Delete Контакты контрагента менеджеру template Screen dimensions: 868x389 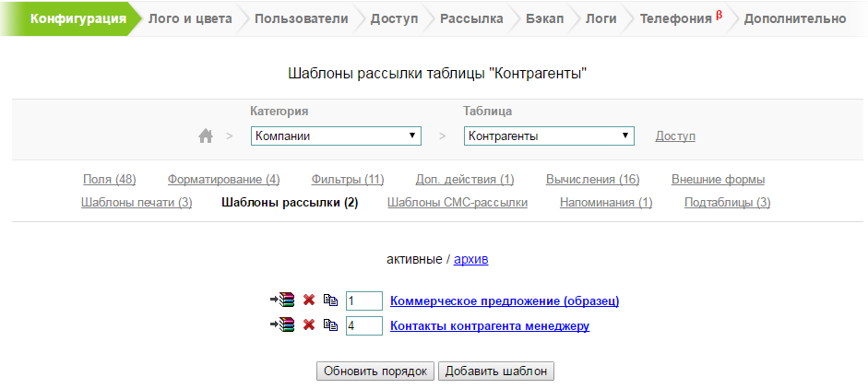coord(309,325)
